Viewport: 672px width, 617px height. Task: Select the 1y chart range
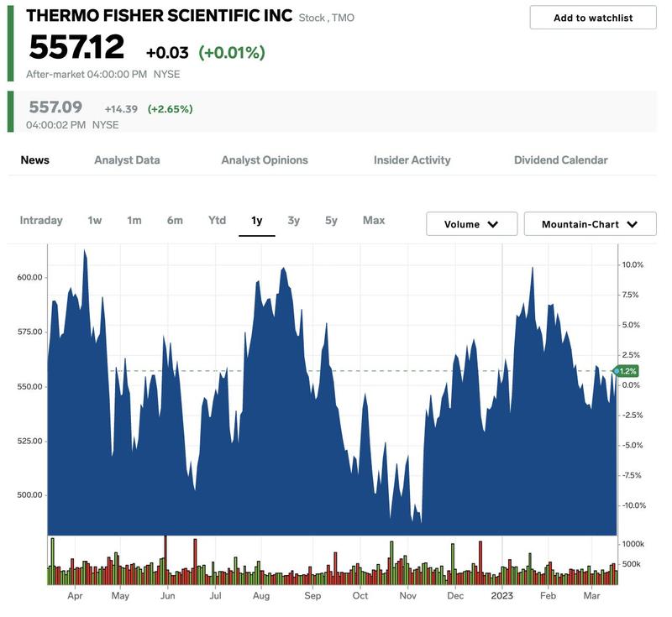(x=257, y=221)
